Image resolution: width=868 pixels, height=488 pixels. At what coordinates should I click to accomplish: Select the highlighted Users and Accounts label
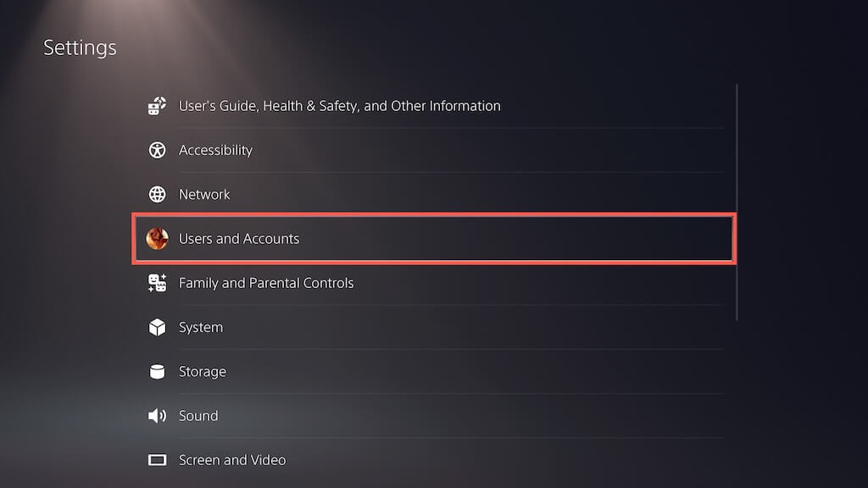pyautogui.click(x=239, y=239)
